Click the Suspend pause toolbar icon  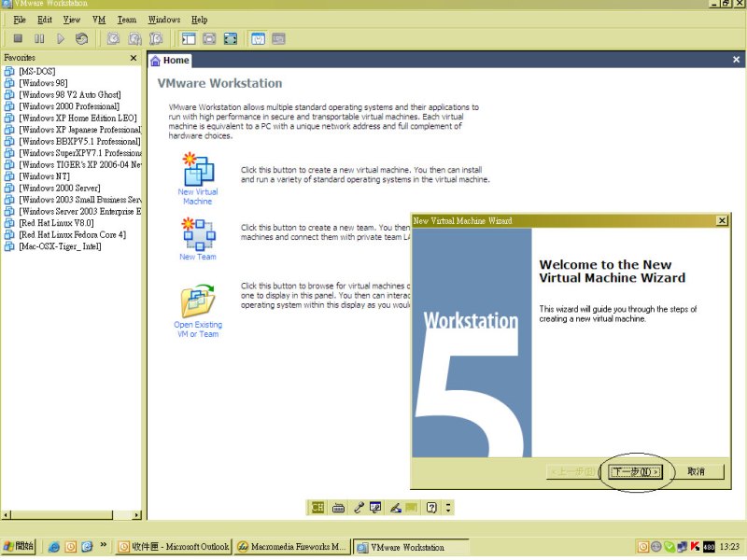pyautogui.click(x=39, y=38)
